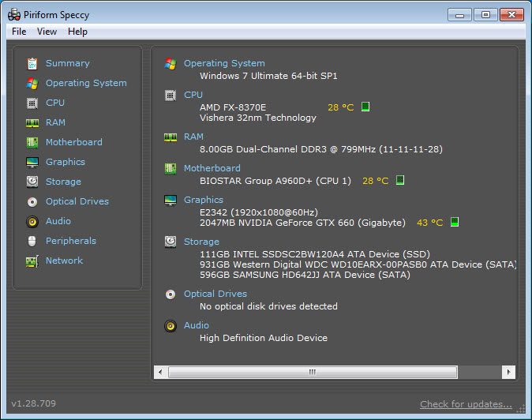Click the Western Digital WD10EARX storage entry

[x=358, y=264]
